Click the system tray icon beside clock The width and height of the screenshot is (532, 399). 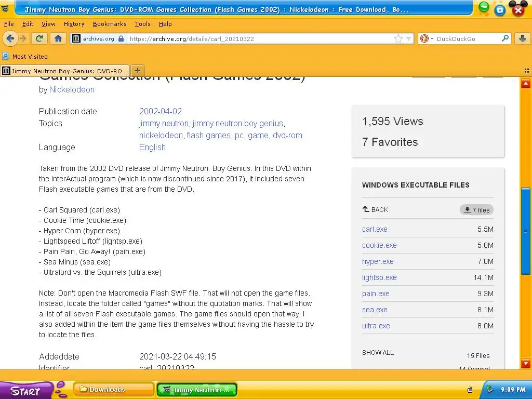click(489, 389)
